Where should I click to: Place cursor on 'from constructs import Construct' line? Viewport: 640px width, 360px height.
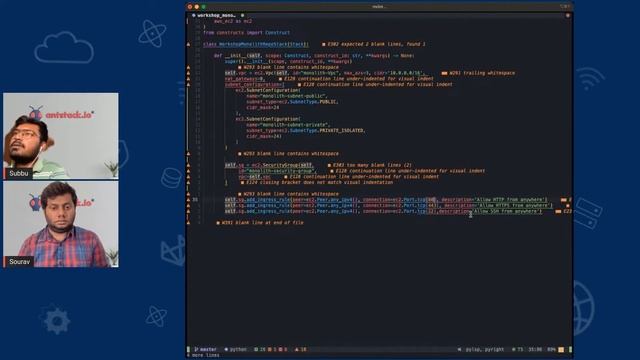pyautogui.click(x=247, y=33)
